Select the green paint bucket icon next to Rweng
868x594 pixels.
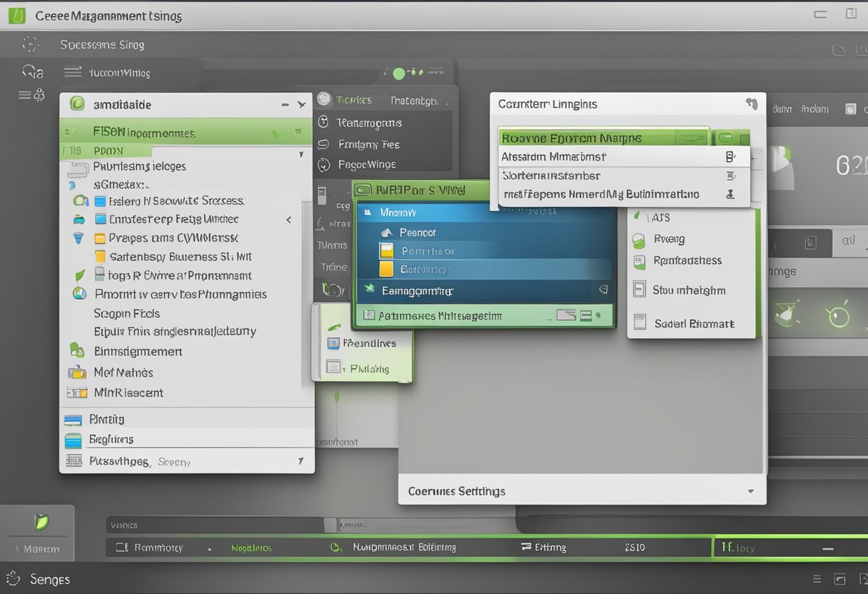point(641,239)
